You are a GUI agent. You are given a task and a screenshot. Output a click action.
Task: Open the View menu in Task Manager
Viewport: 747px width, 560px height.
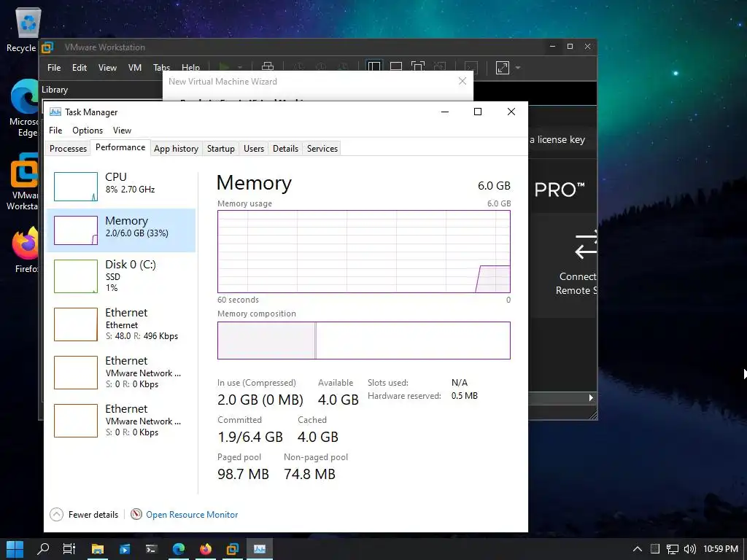(x=122, y=131)
